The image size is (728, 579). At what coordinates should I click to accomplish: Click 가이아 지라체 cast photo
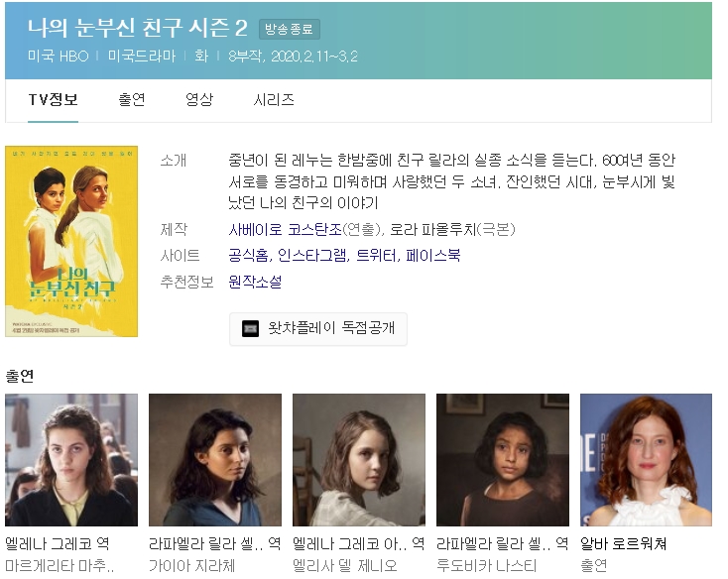tap(215, 460)
